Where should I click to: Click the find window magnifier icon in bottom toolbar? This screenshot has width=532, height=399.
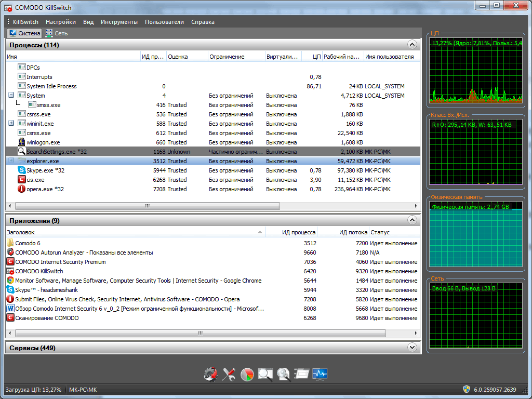265,374
